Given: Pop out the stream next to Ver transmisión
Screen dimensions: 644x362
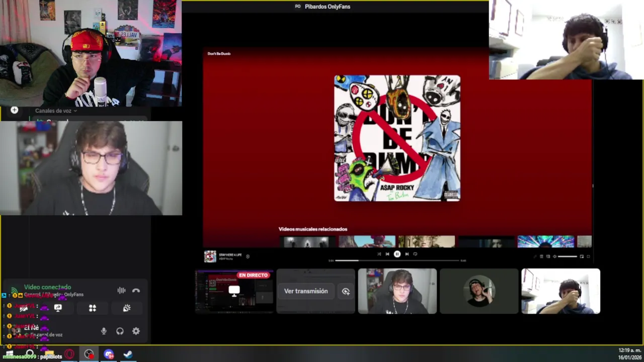Looking at the screenshot, I should (x=346, y=291).
